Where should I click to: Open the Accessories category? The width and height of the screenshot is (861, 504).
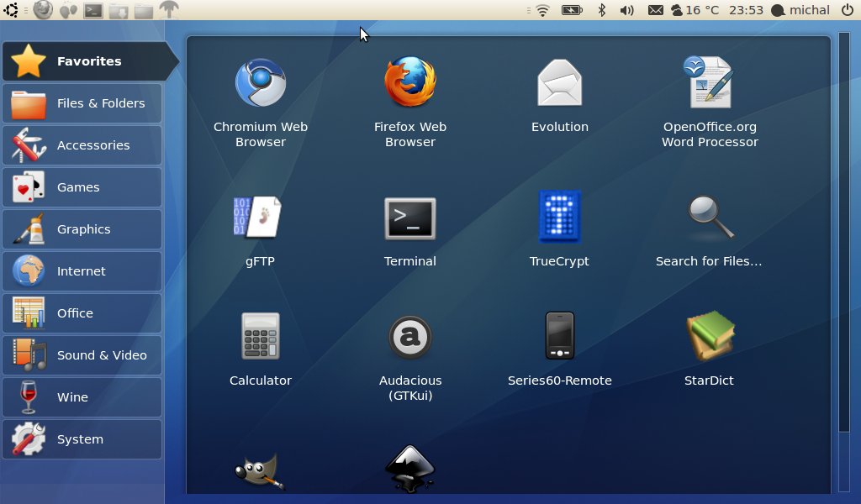pos(82,144)
